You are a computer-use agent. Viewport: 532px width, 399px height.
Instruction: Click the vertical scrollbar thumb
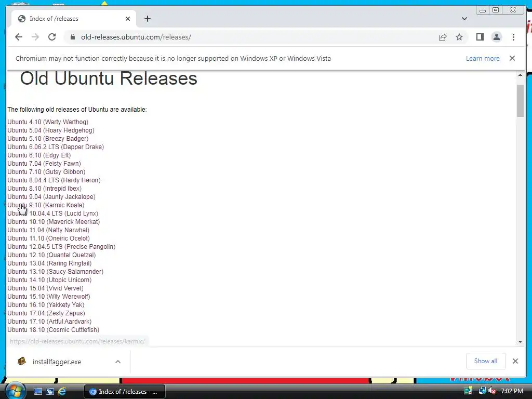coord(520,101)
